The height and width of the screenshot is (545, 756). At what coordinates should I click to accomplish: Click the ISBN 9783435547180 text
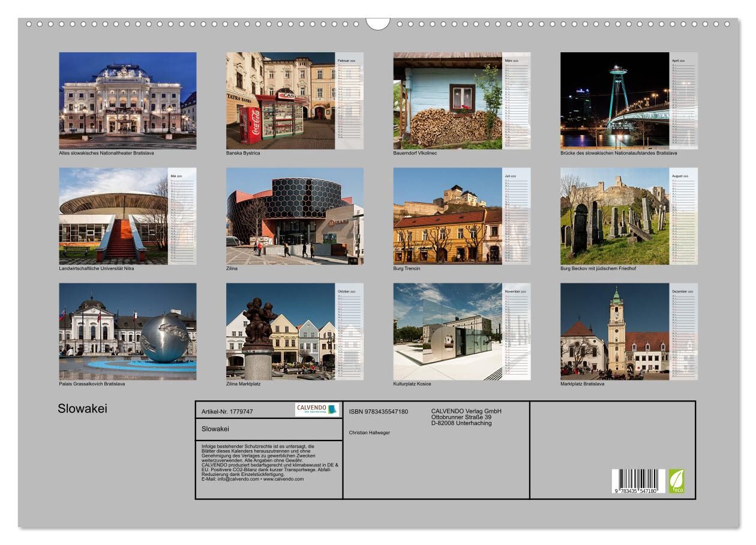pyautogui.click(x=378, y=412)
